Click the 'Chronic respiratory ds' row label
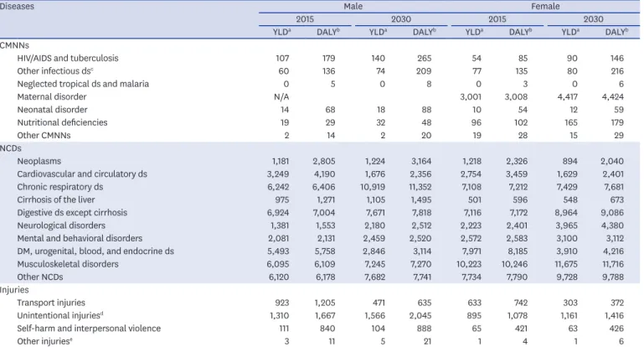The width and height of the screenshot is (644, 347). (60, 187)
